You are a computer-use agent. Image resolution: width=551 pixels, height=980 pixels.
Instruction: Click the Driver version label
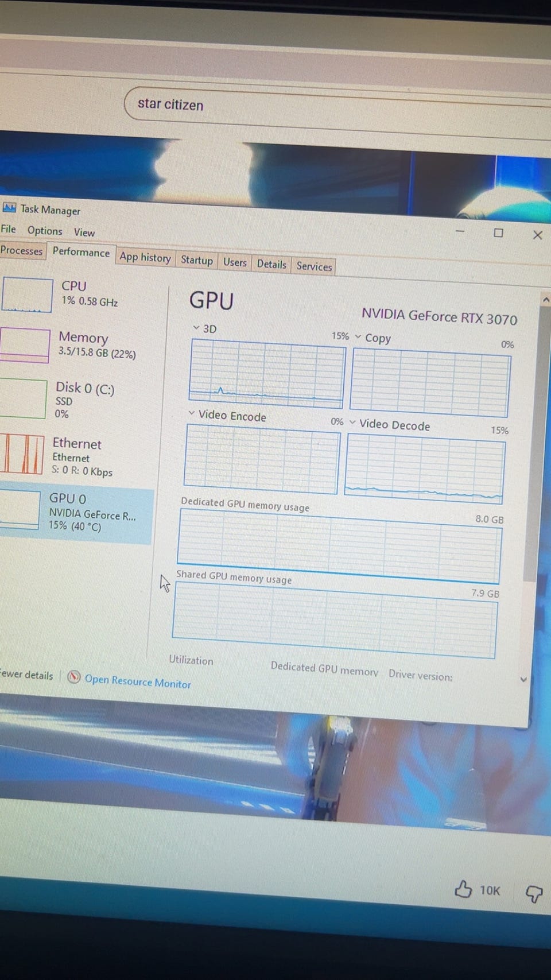[420, 675]
